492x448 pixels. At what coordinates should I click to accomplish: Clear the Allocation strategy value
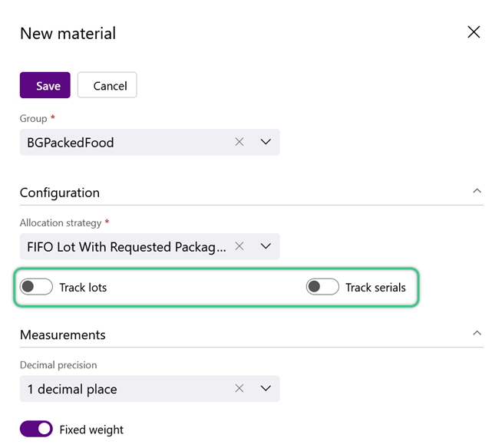point(239,246)
